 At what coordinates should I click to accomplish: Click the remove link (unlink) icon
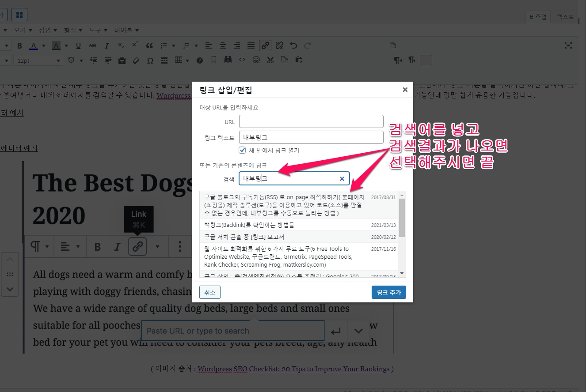pos(279,45)
